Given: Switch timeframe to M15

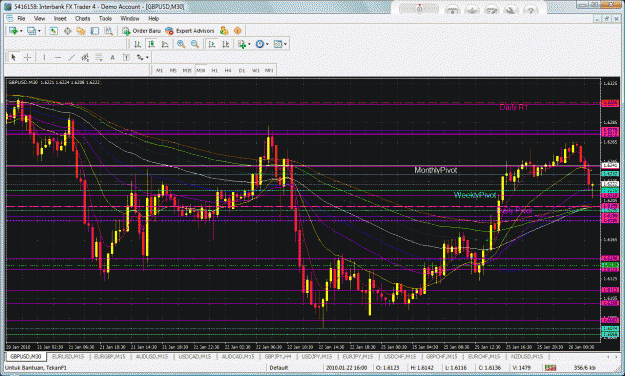Looking at the screenshot, I should tap(187, 70).
